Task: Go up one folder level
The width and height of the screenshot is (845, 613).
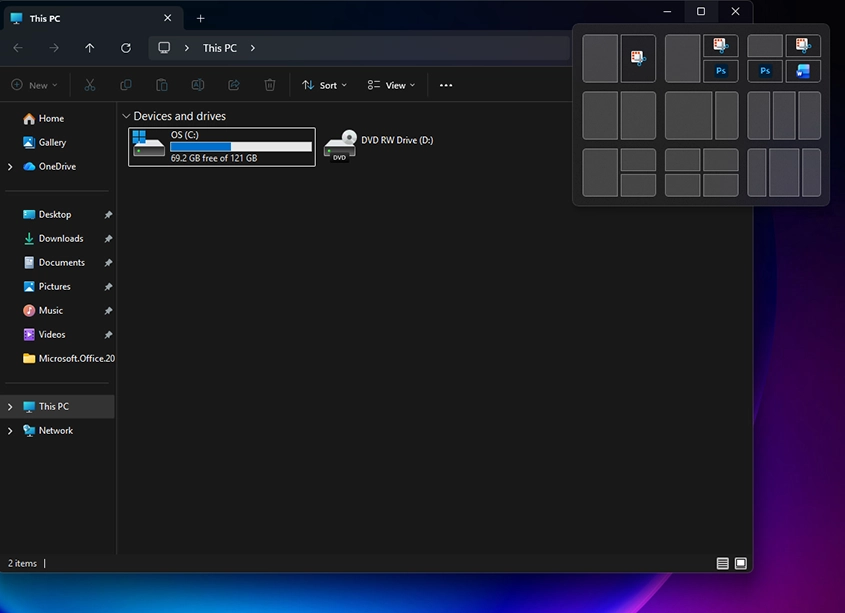Action: click(90, 48)
